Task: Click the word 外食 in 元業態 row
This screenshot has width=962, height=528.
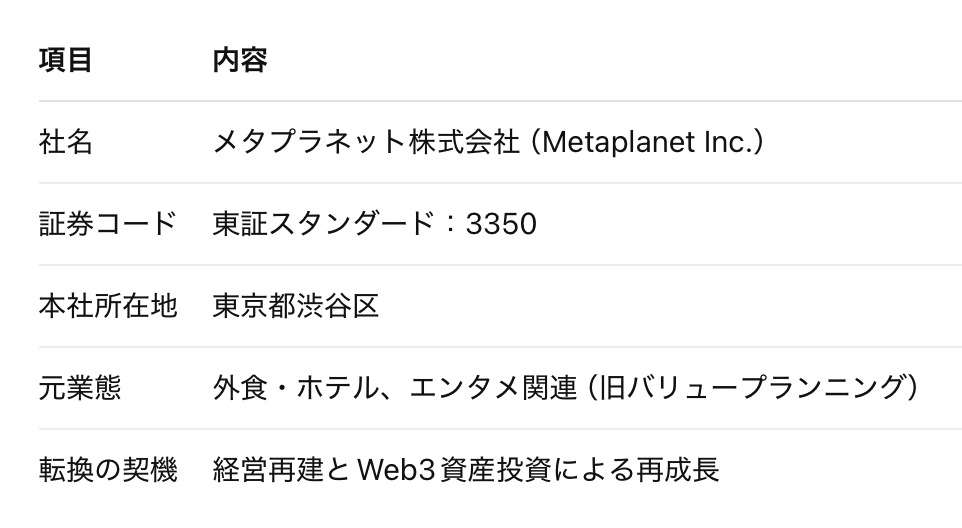Action: tap(240, 388)
